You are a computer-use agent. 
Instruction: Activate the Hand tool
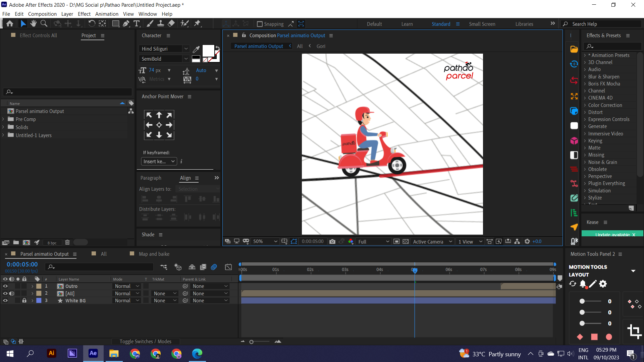click(x=33, y=23)
